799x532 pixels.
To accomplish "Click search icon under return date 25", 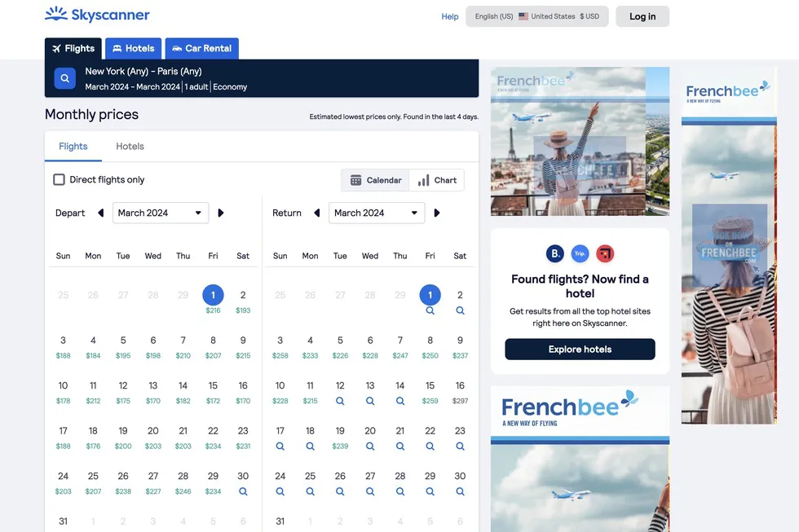I will [x=310, y=492].
